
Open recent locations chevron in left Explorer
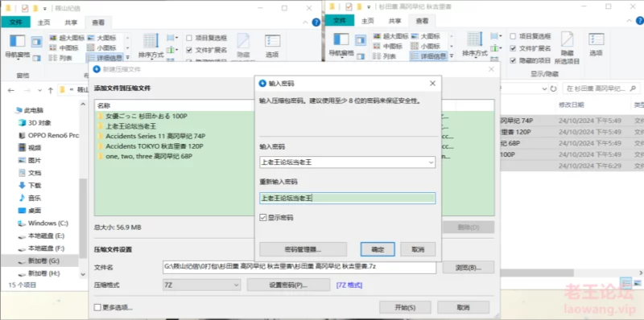point(39,90)
